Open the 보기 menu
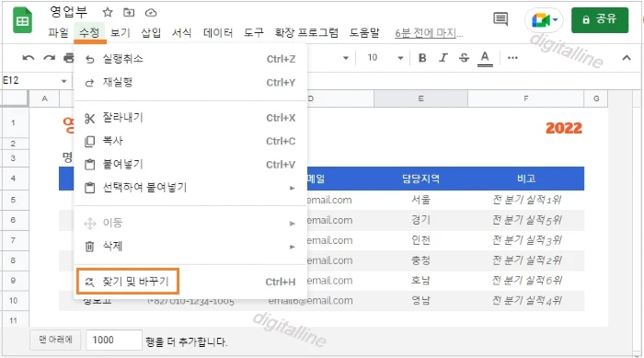This screenshot has width=644, height=358. pos(121,33)
